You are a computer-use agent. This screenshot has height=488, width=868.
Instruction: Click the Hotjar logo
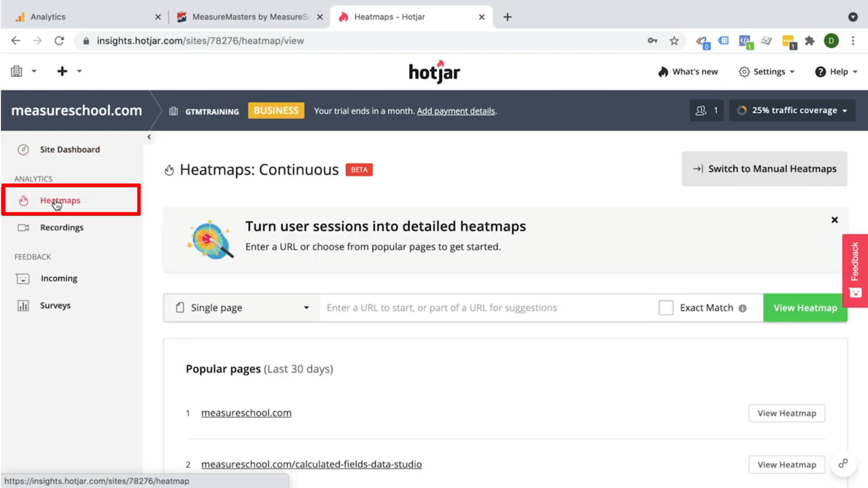pyautogui.click(x=434, y=71)
